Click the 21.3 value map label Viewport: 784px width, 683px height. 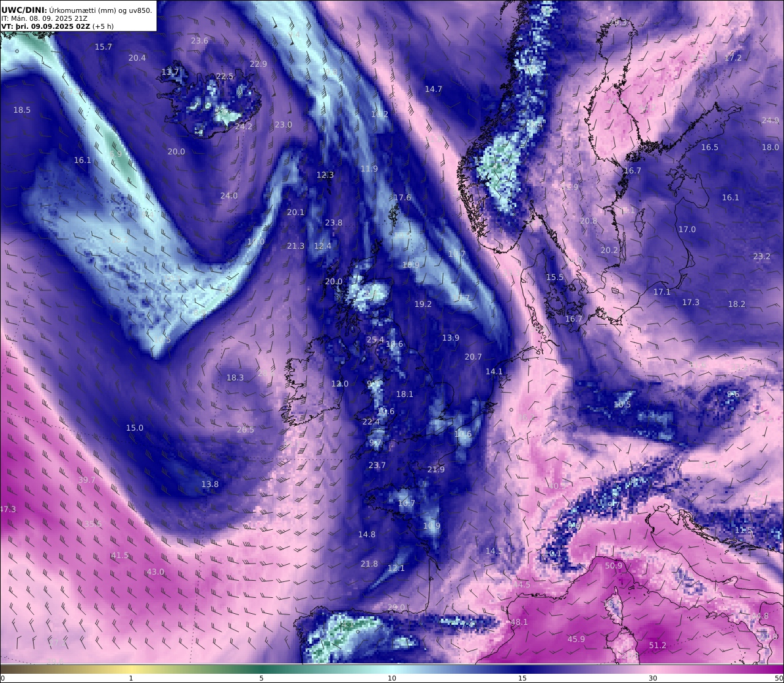[x=296, y=246]
